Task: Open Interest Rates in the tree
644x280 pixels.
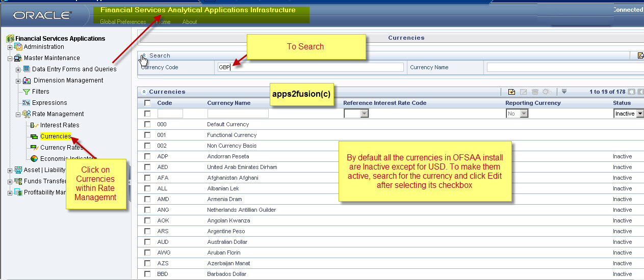Action: (60, 125)
